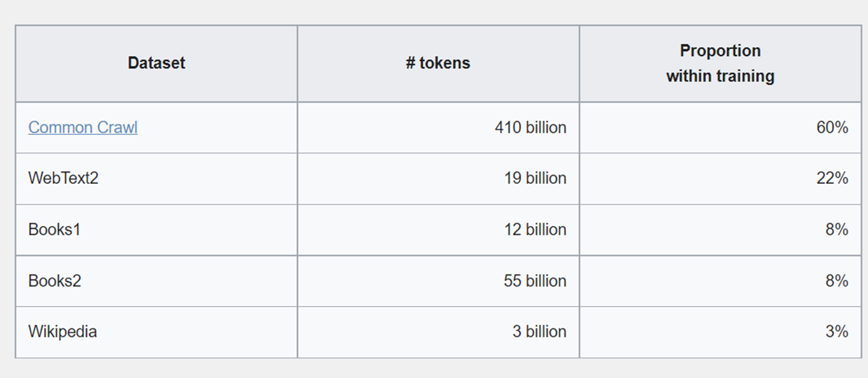868x378 pixels.
Task: Select the 3 billion tokens cell
Action: click(438, 332)
